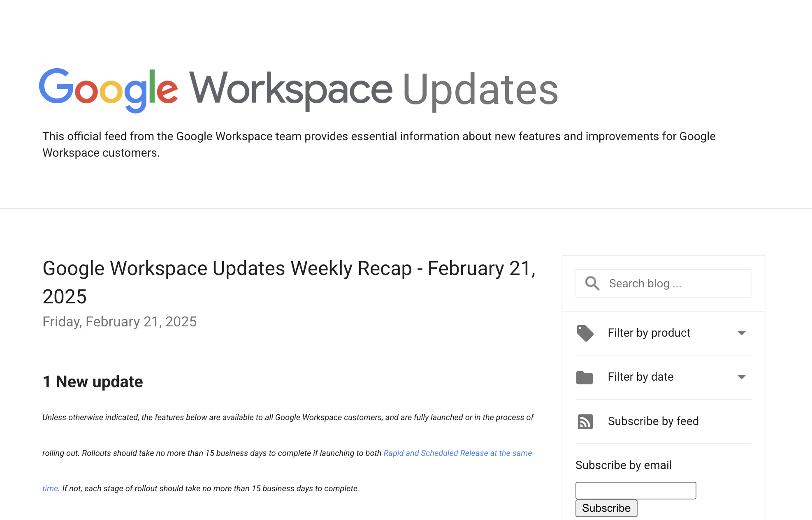Image resolution: width=812 pixels, height=520 pixels.
Task: Open the Filter by product menu
Action: [649, 333]
